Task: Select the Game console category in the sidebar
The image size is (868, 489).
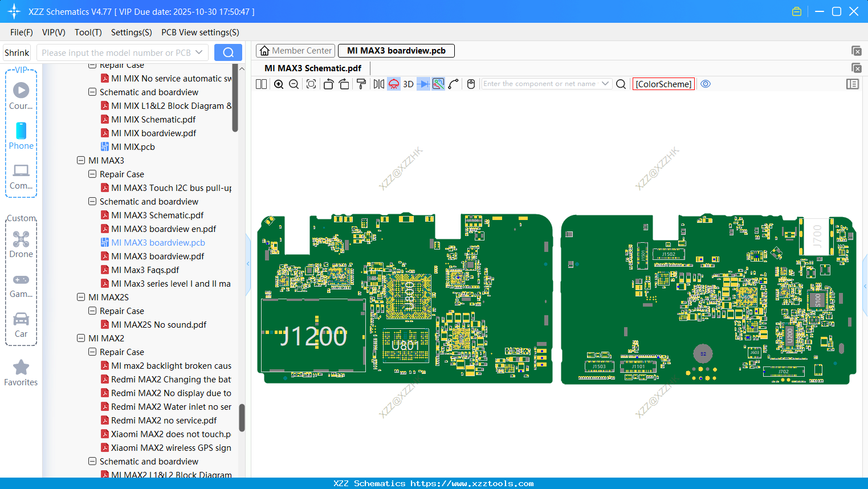Action: [21, 286]
